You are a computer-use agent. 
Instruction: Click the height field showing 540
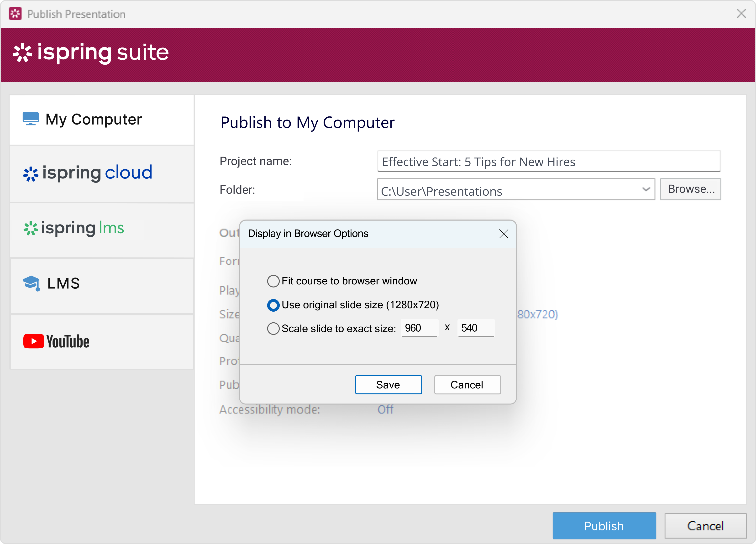(476, 328)
